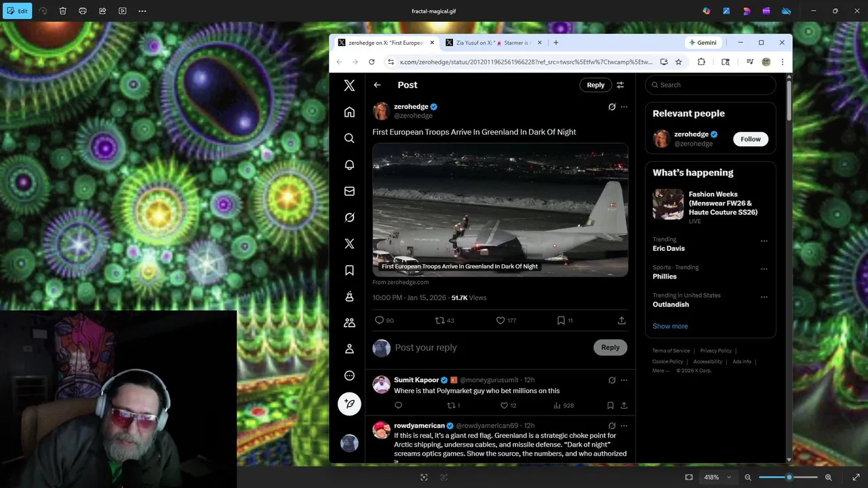
Task: Open the browser extensions puzzle icon
Action: [x=701, y=62]
